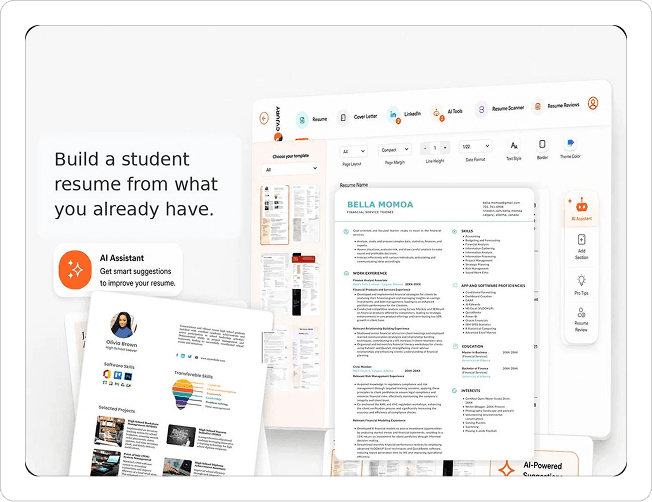Open the AI Assistant robot in side panel

pyautogui.click(x=581, y=205)
